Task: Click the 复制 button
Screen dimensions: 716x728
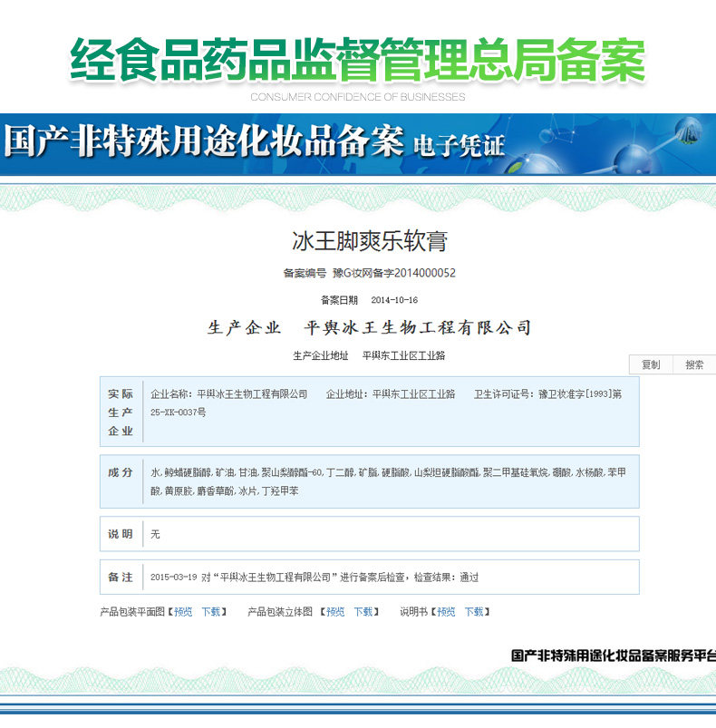Action: point(651,364)
